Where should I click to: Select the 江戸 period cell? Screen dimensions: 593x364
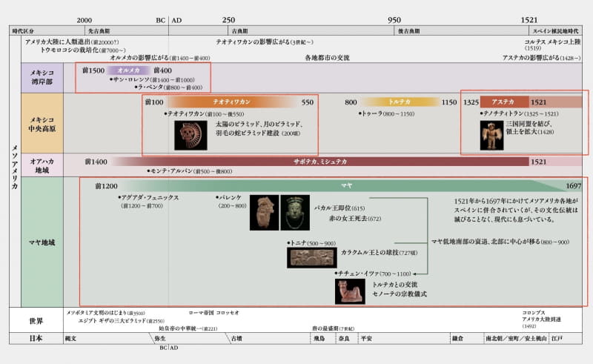coord(557,338)
